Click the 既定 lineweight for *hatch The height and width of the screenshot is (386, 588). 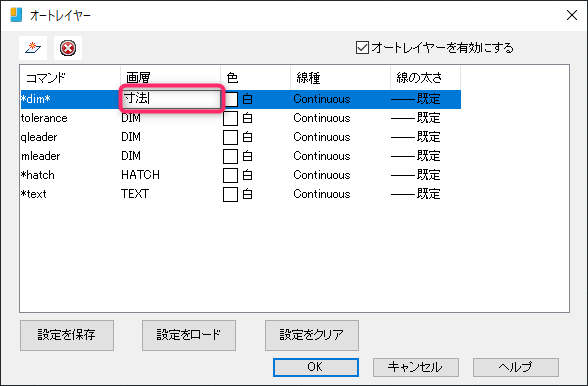416,175
